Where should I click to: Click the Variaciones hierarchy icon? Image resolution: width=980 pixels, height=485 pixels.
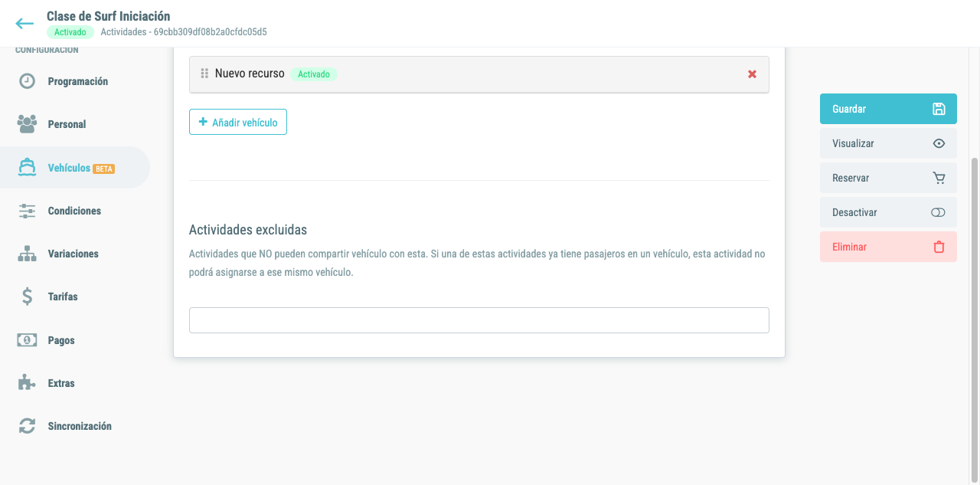coord(27,254)
